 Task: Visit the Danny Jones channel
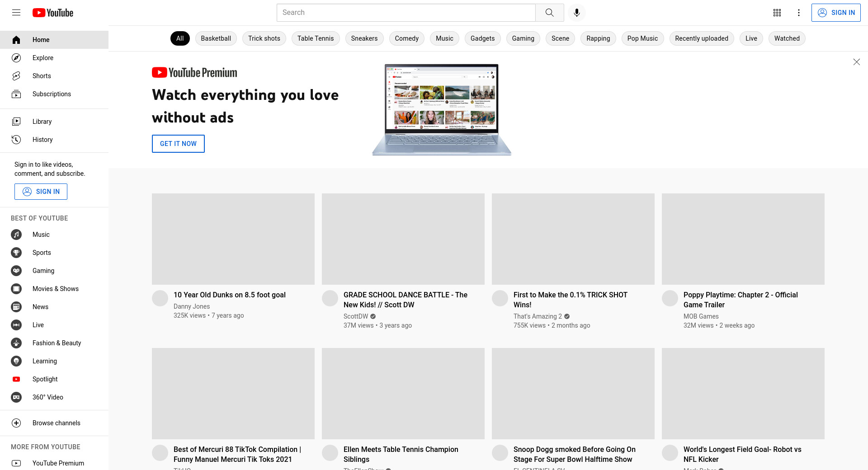[x=192, y=306]
